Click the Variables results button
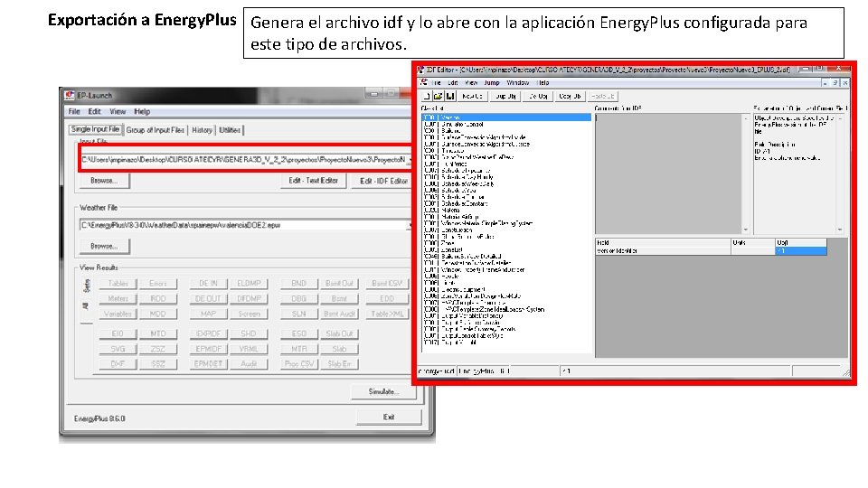The width and height of the screenshot is (868, 488). [x=118, y=314]
